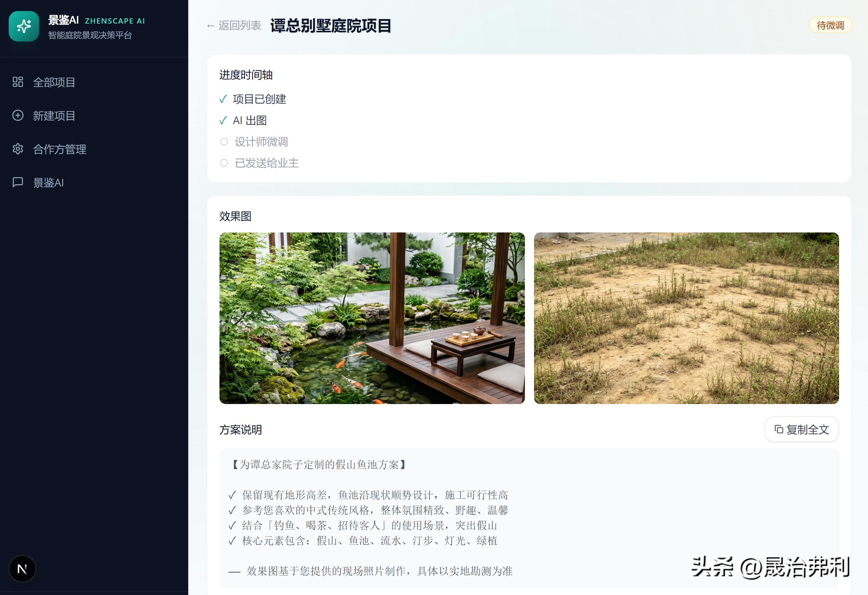This screenshot has width=868, height=595.
Task: Click checkmark beside AI 出图
Action: click(223, 121)
